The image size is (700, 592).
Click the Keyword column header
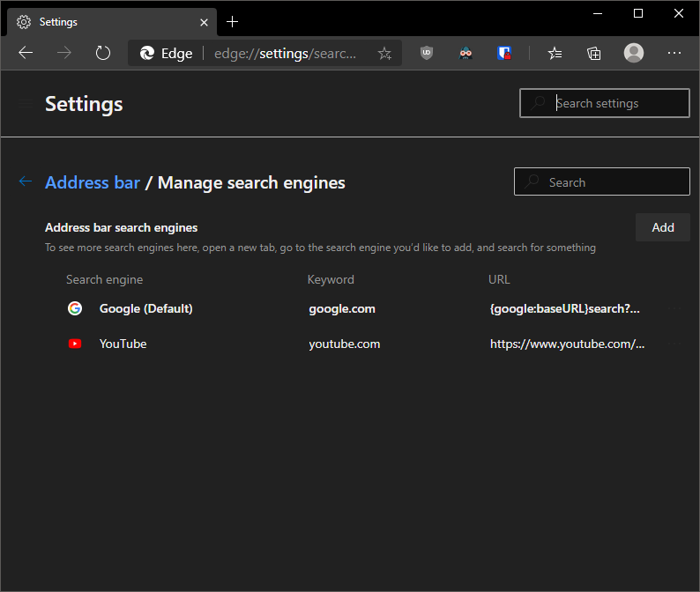click(x=331, y=280)
